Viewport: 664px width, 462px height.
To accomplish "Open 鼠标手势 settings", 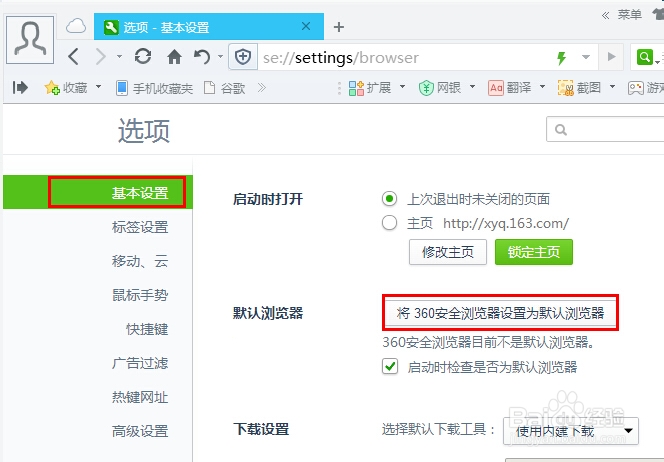I will tap(140, 295).
